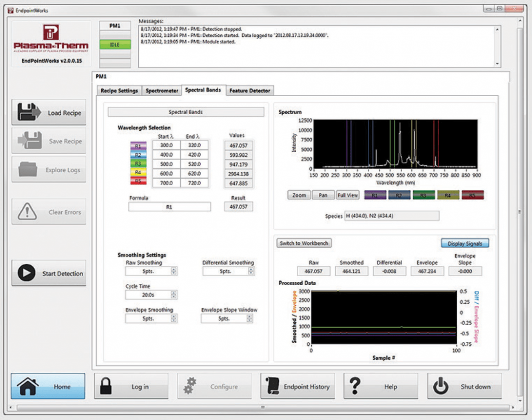Toggle the R5 red band under Spectrum
The width and height of the screenshot is (532, 420).
pyautogui.click(x=472, y=195)
